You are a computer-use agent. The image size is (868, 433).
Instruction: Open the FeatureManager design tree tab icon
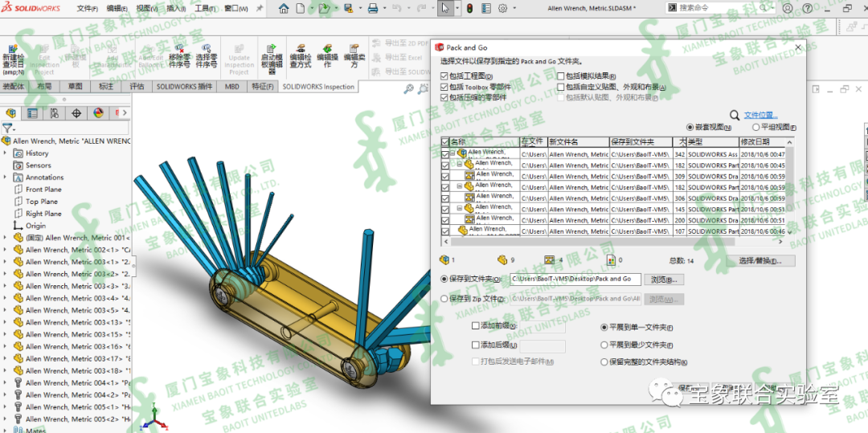(10, 113)
